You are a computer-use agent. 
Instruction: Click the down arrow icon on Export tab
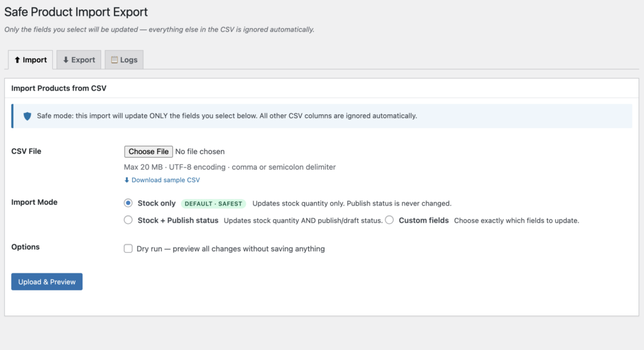(66, 60)
